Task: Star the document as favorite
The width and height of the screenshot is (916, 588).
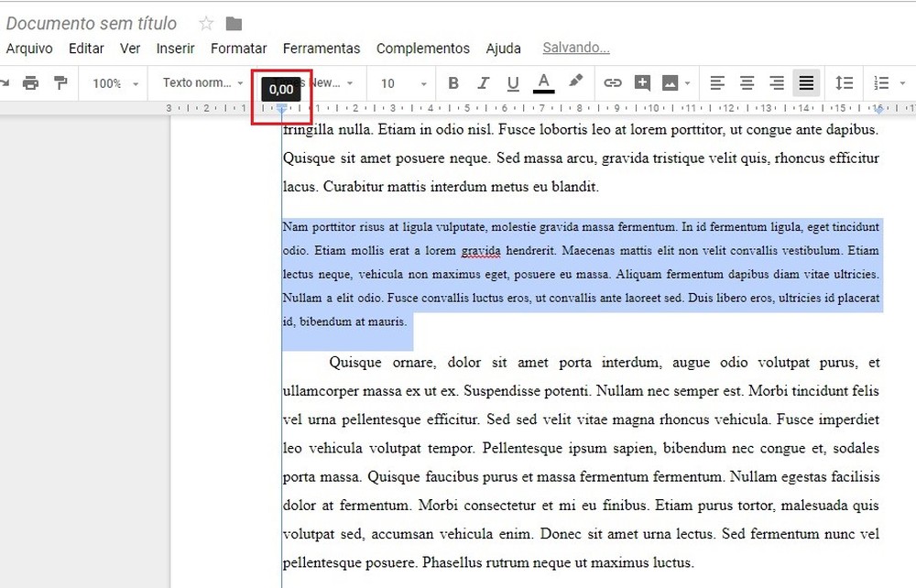Action: point(206,22)
